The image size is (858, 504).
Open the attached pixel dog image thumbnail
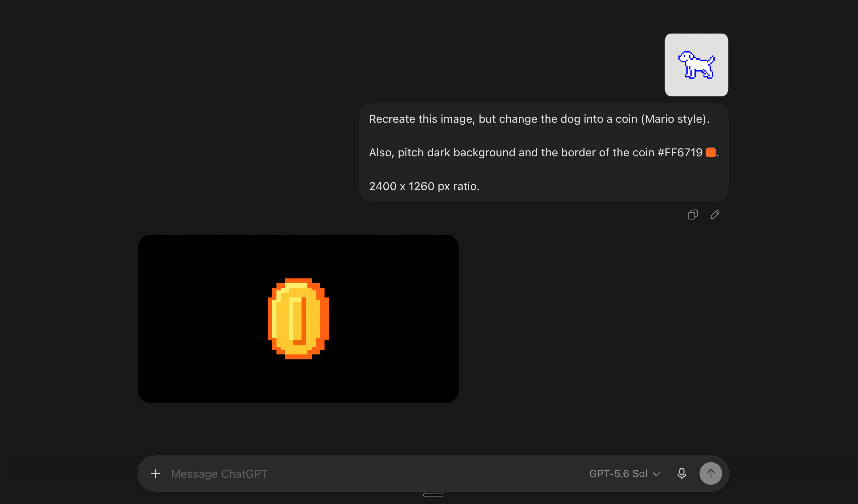pyautogui.click(x=696, y=65)
